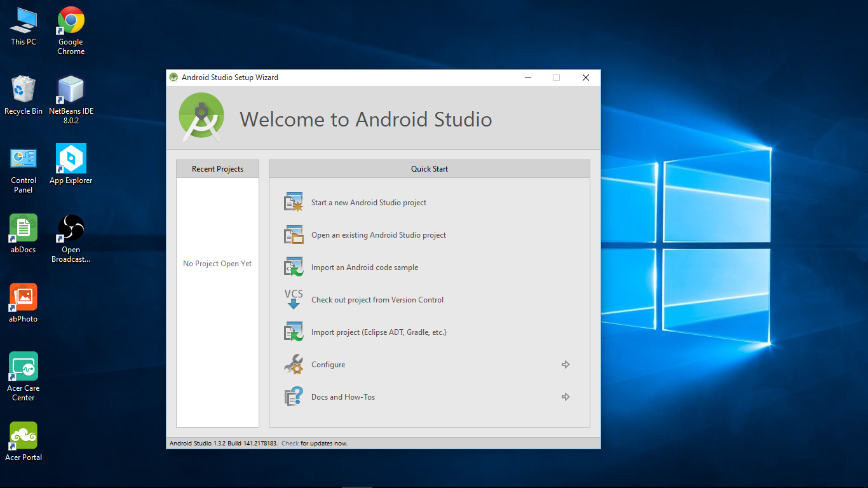Click the Import an Android code sample icon
The height and width of the screenshot is (488, 868).
pos(293,267)
